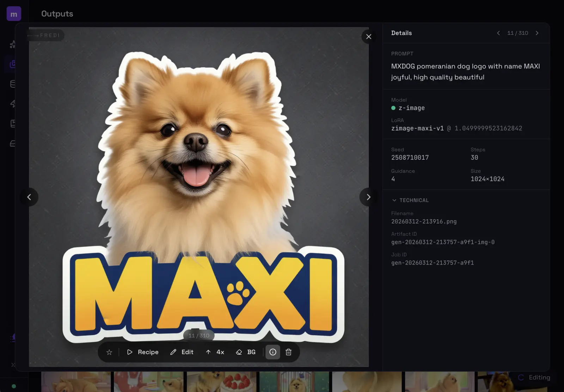Close the image preview overlay
This screenshot has height=392, width=564.
(369, 37)
